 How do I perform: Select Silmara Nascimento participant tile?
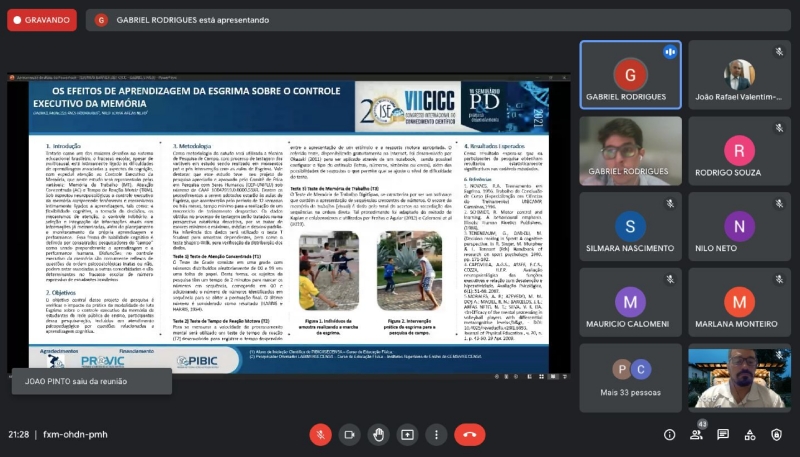(630, 226)
